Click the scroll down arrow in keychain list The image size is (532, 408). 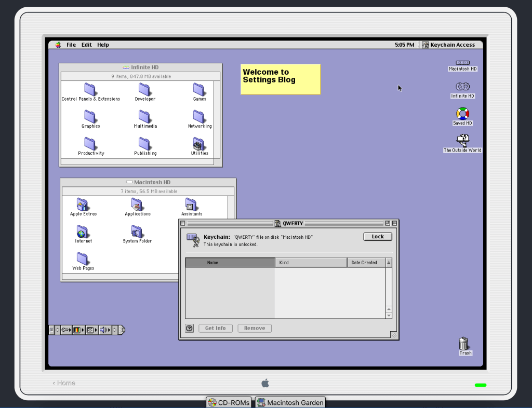coord(389,315)
